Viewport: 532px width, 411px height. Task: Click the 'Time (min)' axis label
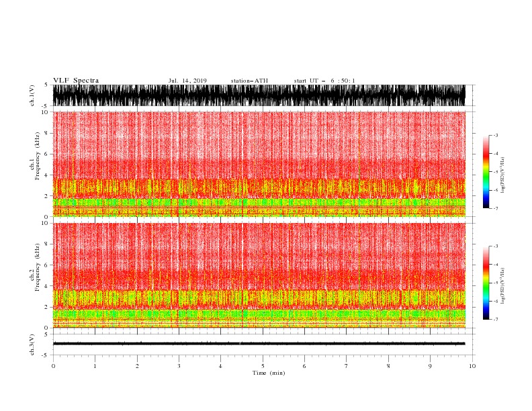pyautogui.click(x=269, y=373)
